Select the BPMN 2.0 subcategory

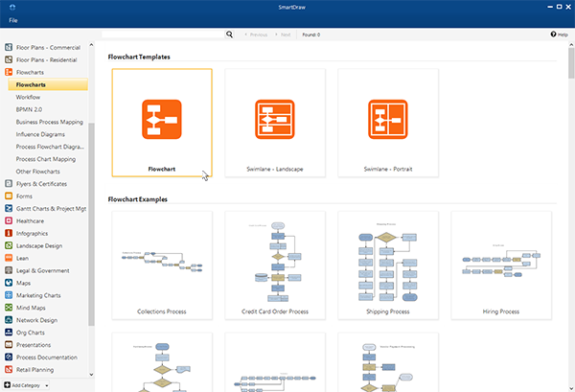[x=29, y=109]
